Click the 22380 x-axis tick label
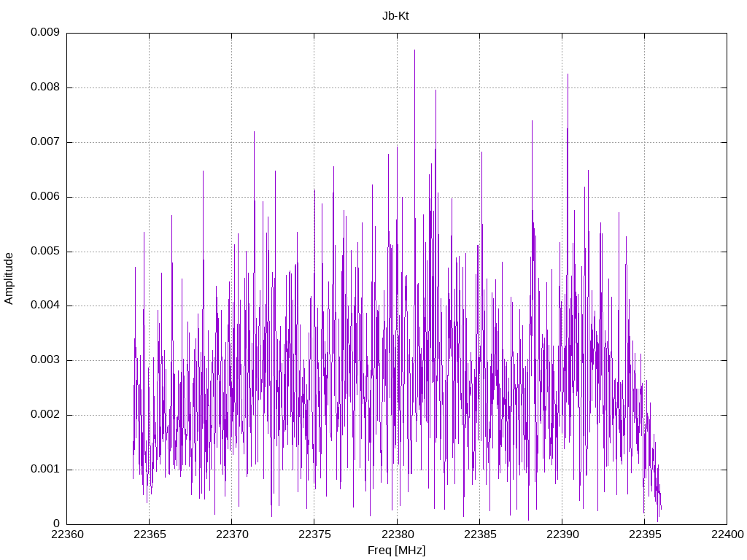The height and width of the screenshot is (560, 747). click(x=397, y=534)
